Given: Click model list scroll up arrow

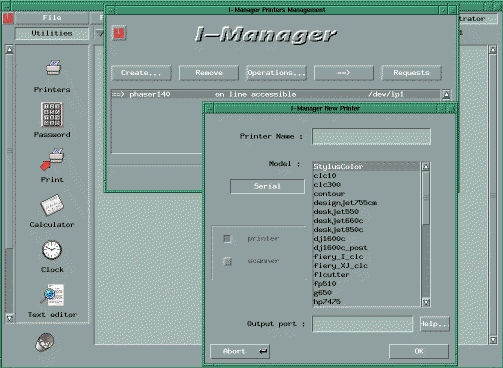Looking at the screenshot, I should click(x=426, y=166).
